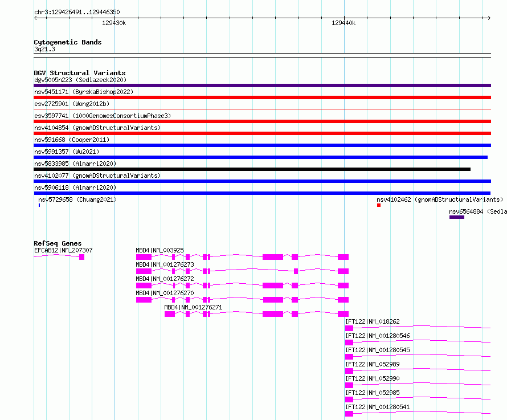Click the small red nsv4102462 variant marker
507x420 pixels.
pos(379,205)
